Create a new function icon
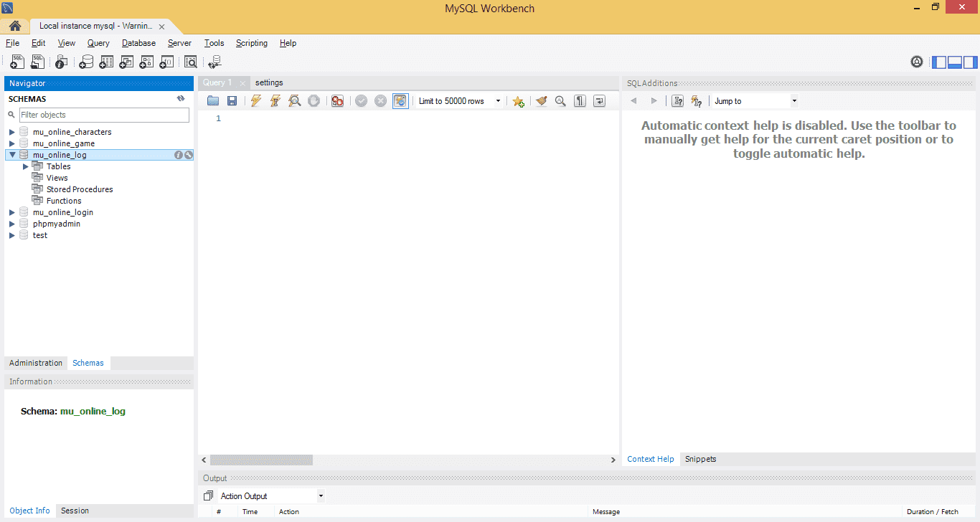The height and width of the screenshot is (522, 980). (x=166, y=62)
